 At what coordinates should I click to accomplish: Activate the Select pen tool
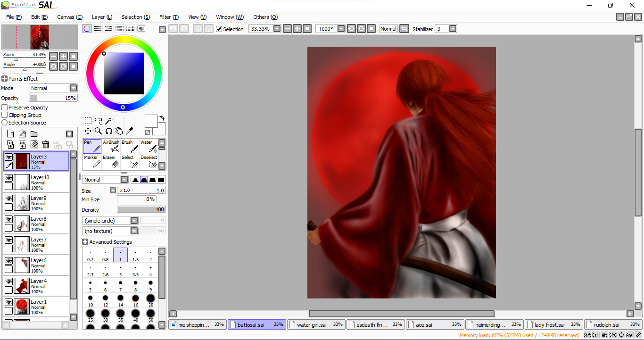coord(130,161)
